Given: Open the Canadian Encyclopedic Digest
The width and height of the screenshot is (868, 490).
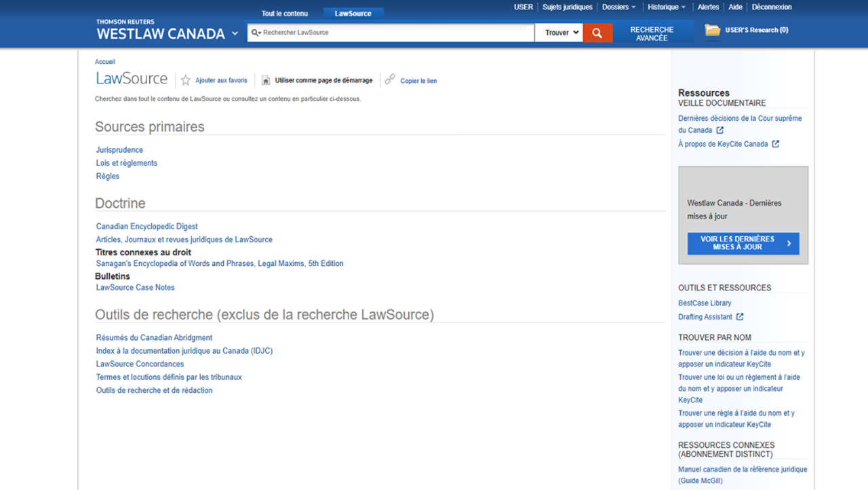Looking at the screenshot, I should (146, 226).
